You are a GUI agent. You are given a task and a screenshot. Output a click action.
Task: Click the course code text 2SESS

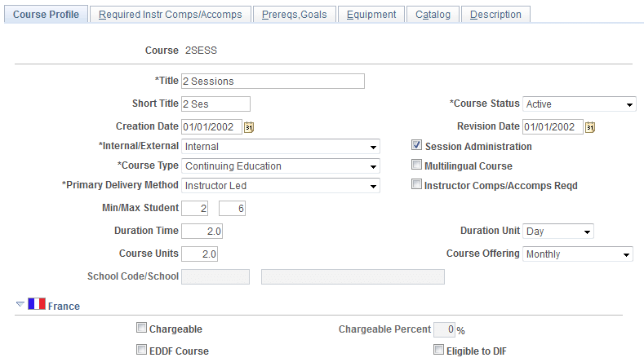coord(201,51)
